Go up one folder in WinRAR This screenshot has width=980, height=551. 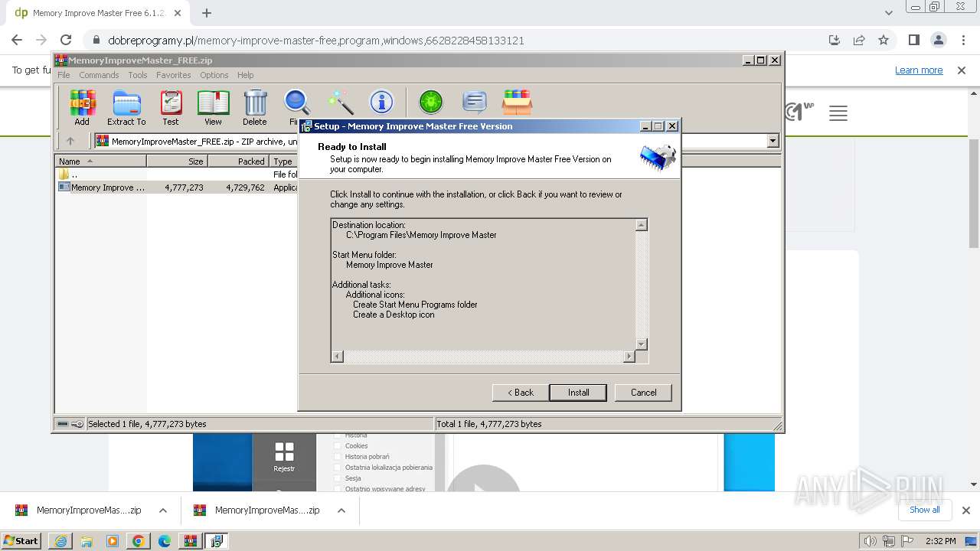coord(70,141)
